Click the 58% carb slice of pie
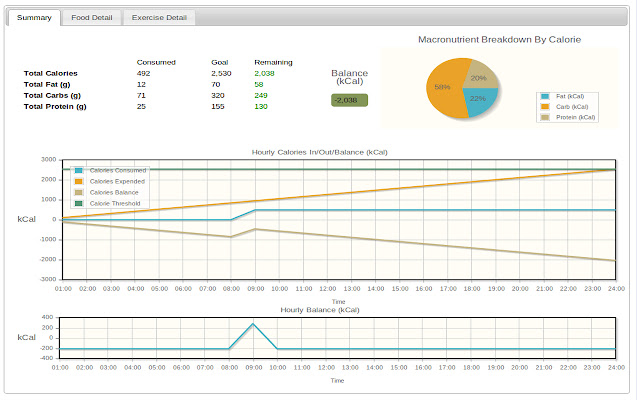 point(443,88)
